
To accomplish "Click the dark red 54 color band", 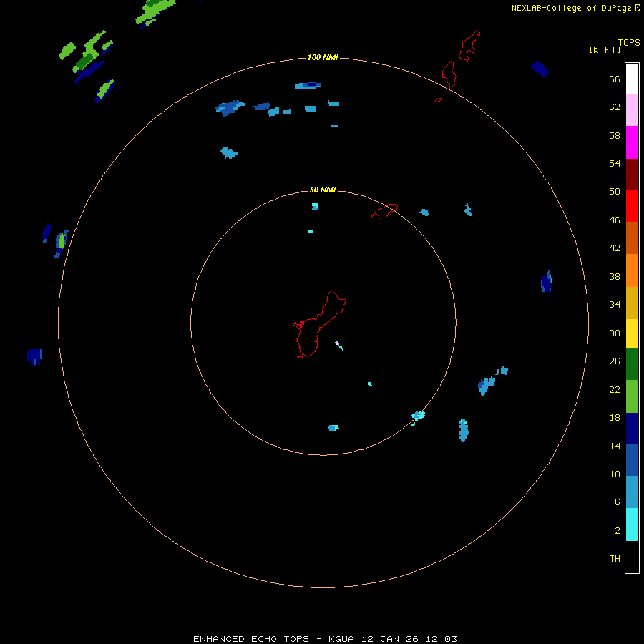I will (632, 175).
